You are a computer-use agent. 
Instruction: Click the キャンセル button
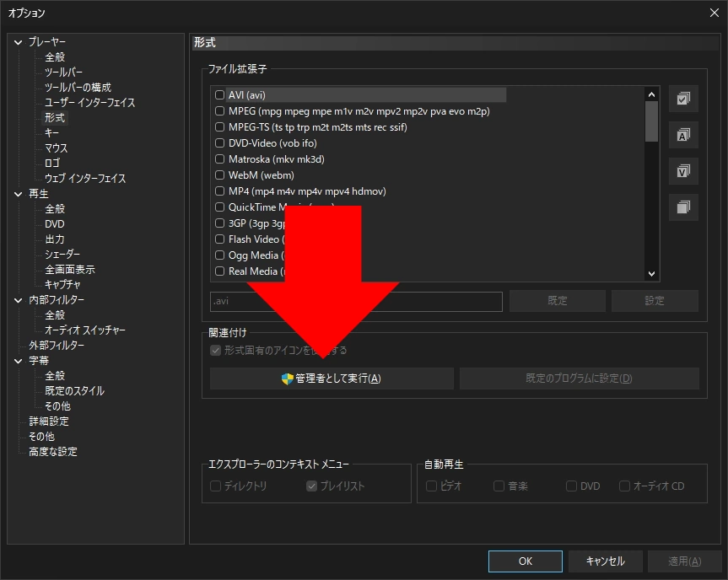tap(606, 561)
